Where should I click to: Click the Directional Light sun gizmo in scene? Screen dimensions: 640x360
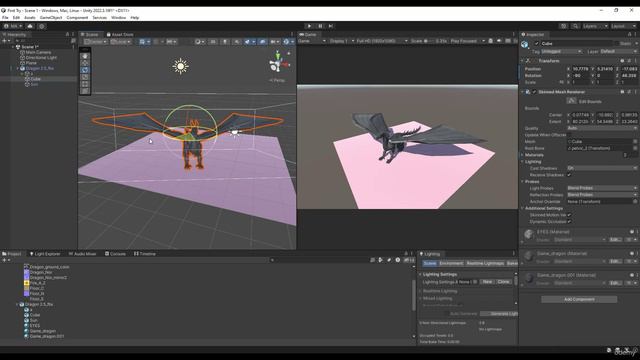[180, 66]
